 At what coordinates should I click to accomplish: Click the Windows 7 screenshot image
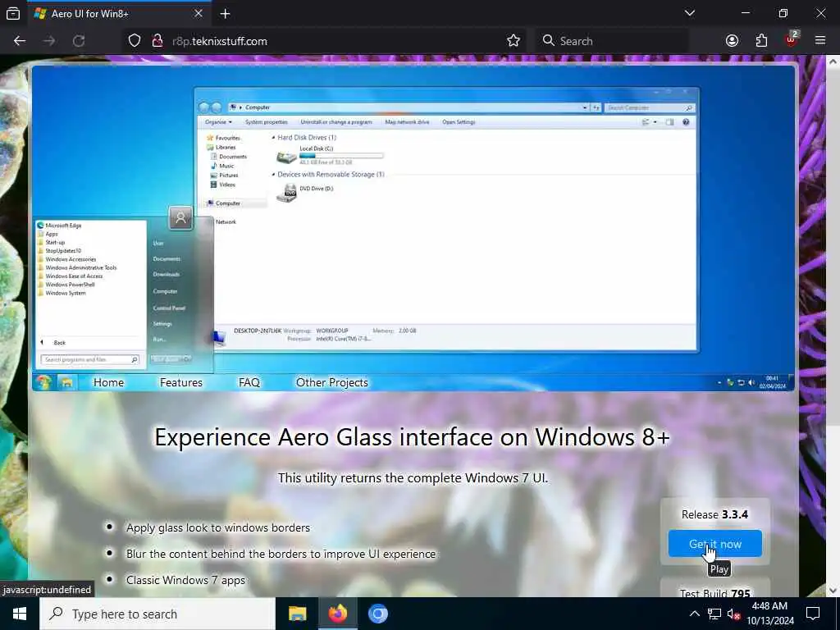click(413, 228)
